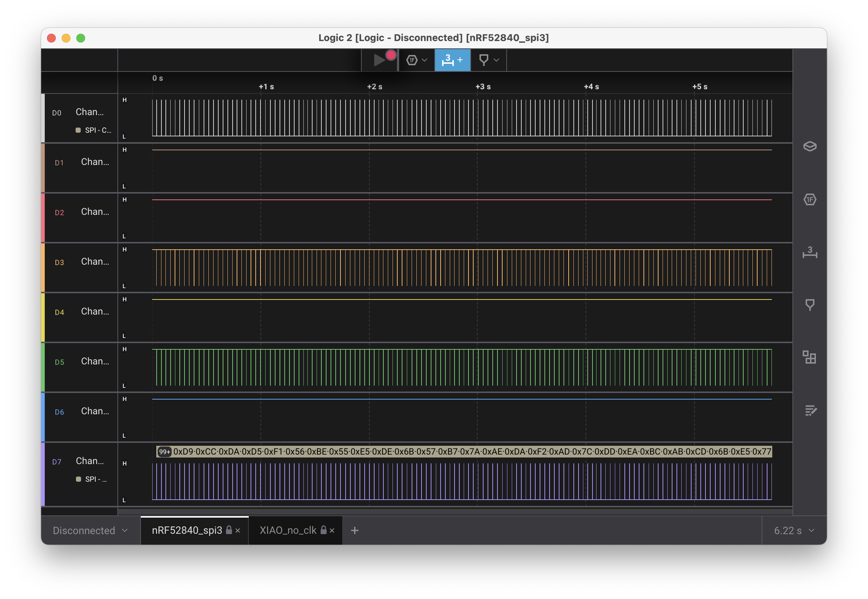Add a new session tab
The image size is (868, 599).
point(354,530)
